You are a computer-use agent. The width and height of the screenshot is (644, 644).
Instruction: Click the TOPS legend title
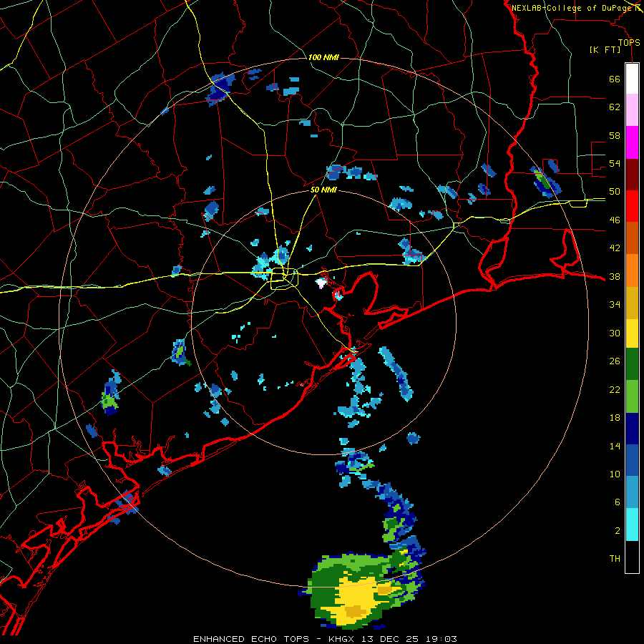629,43
